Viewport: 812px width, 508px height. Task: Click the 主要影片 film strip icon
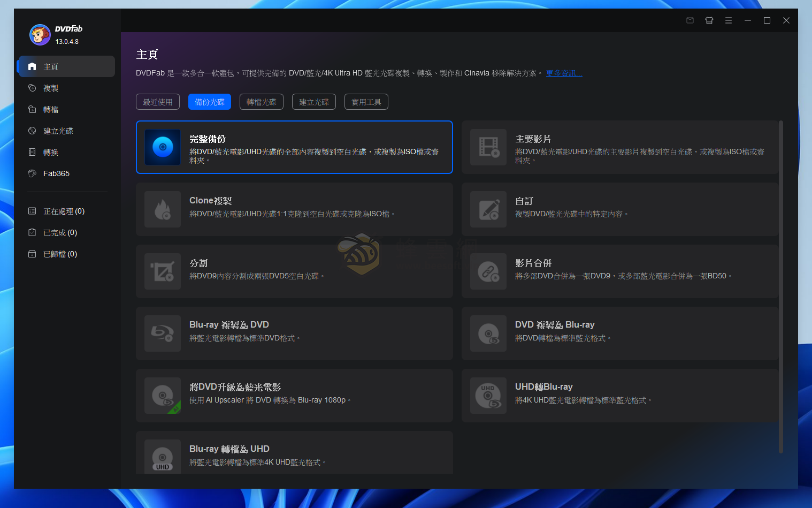[x=488, y=147]
